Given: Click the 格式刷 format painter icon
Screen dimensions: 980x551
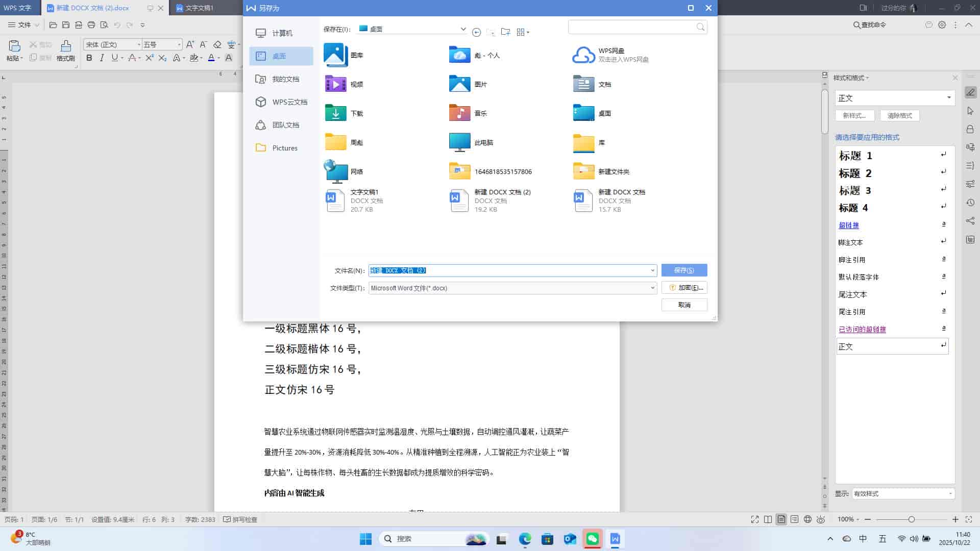Looking at the screenshot, I should pyautogui.click(x=66, y=46).
